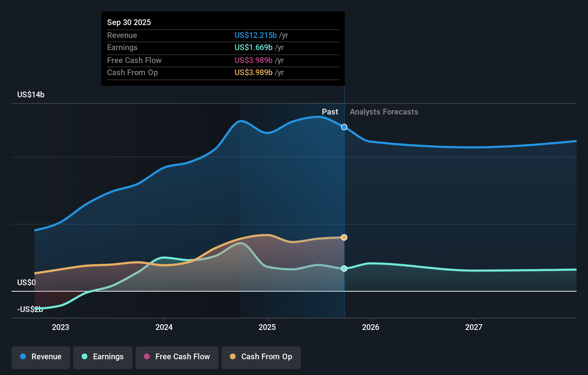588x375 pixels.
Task: Toggle the Revenue series visibility
Action: tap(40, 357)
